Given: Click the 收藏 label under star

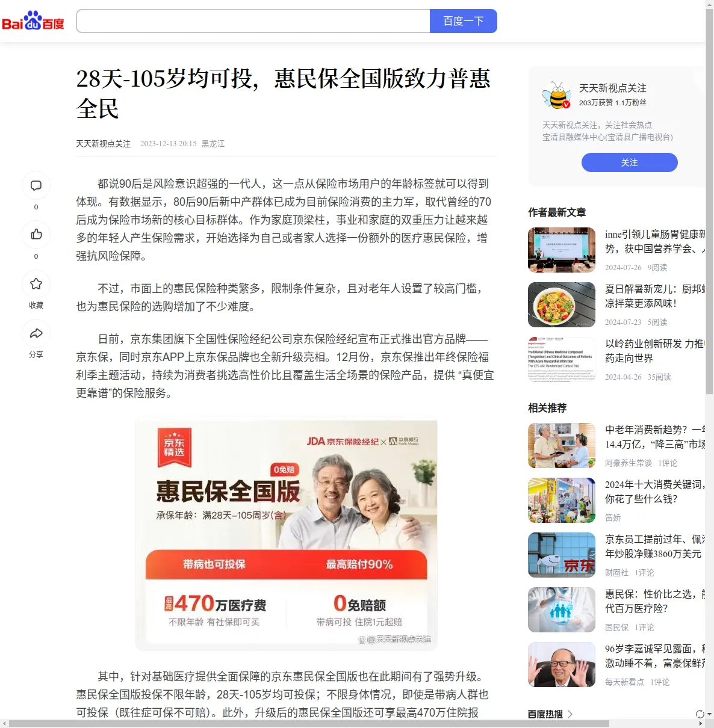Looking at the screenshot, I should pos(36,306).
